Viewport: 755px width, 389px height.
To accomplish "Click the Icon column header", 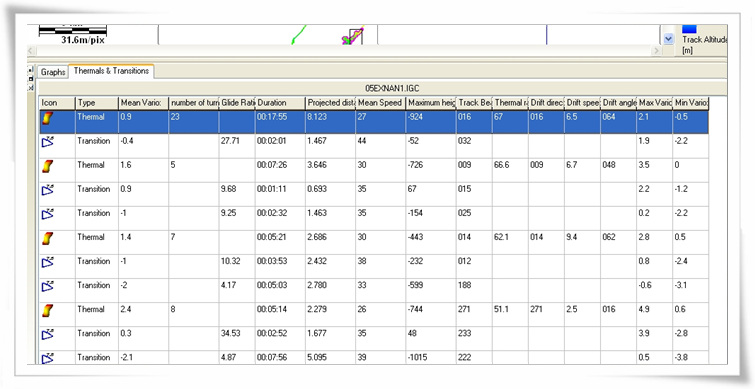I will point(57,103).
